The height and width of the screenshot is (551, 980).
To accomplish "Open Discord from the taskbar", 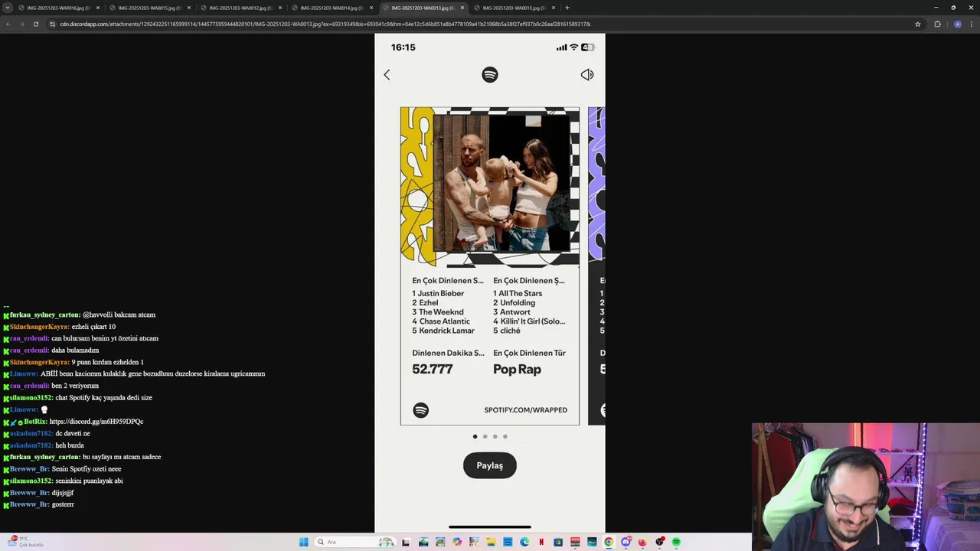I will (x=626, y=542).
